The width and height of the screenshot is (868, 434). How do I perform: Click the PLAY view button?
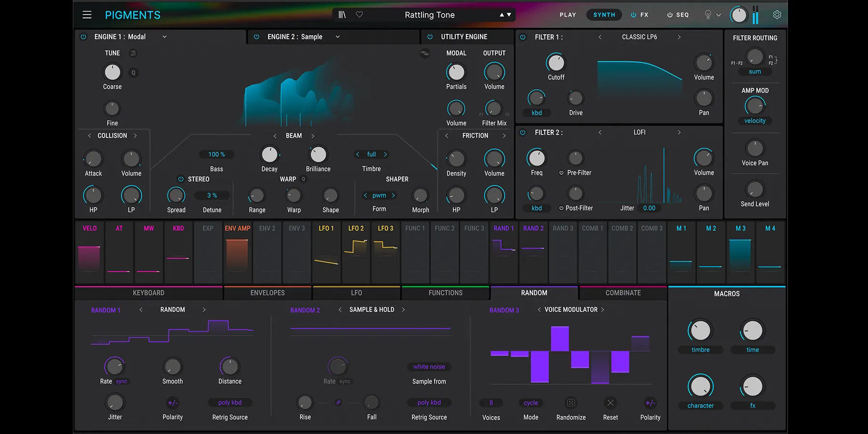568,15
